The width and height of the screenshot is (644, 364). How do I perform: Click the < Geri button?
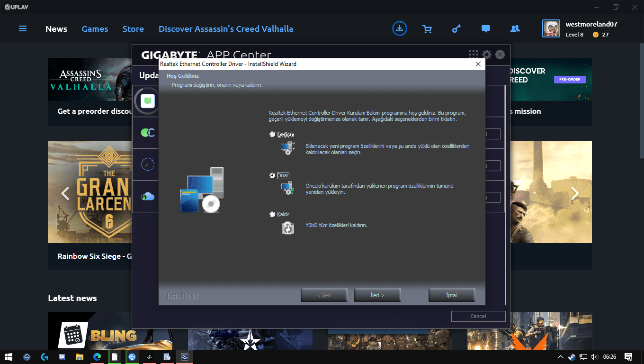[324, 295]
